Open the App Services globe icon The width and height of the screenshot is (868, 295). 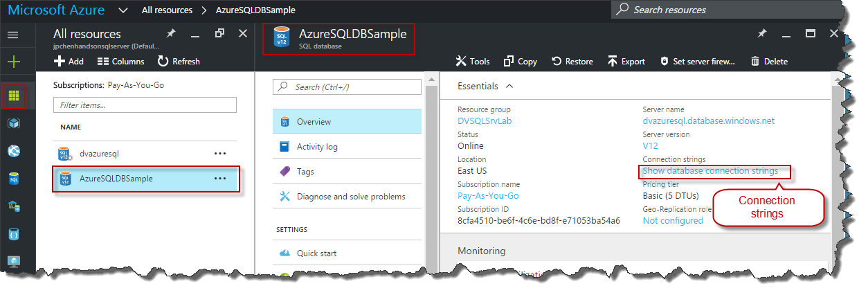pos(13,151)
